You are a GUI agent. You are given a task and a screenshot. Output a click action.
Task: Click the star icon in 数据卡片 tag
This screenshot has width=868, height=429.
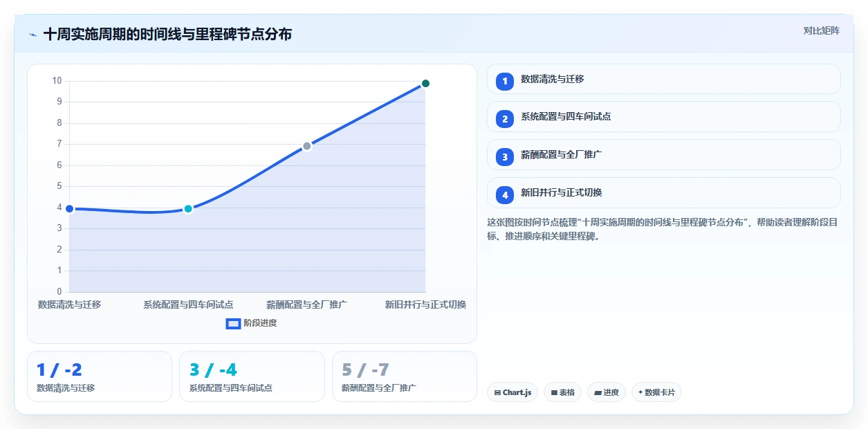click(640, 392)
